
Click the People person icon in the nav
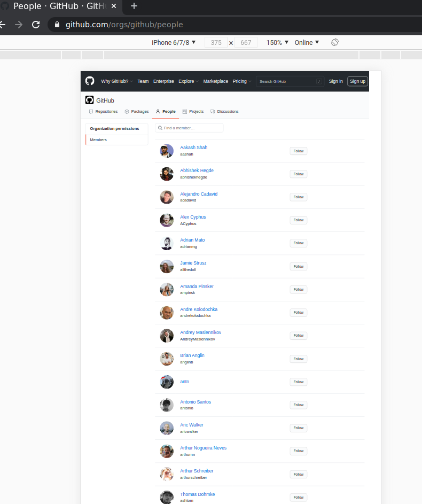tap(158, 112)
